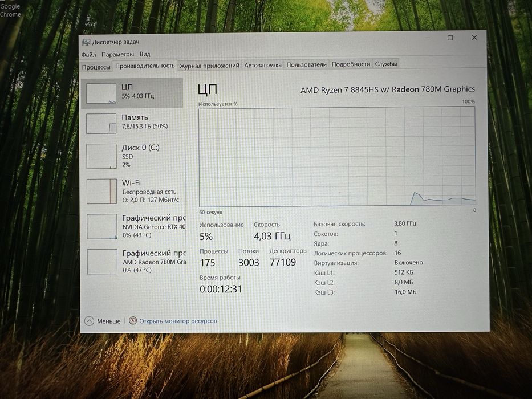Click the Память 7,6/15,3 ГБ (50%) text

coord(145,126)
